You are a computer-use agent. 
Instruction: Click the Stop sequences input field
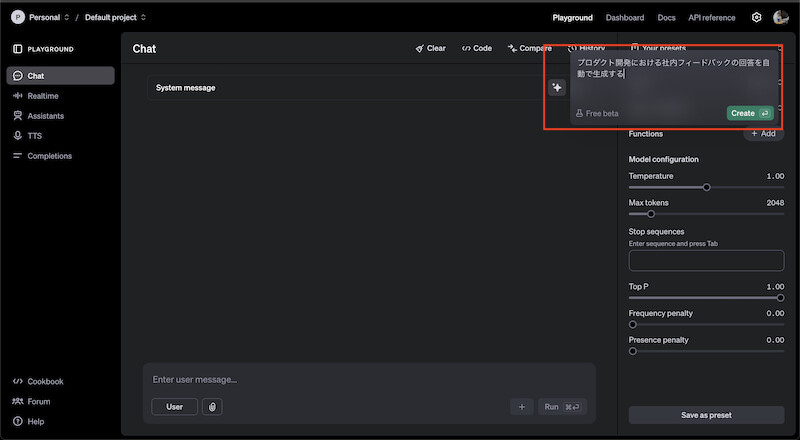pyautogui.click(x=706, y=260)
